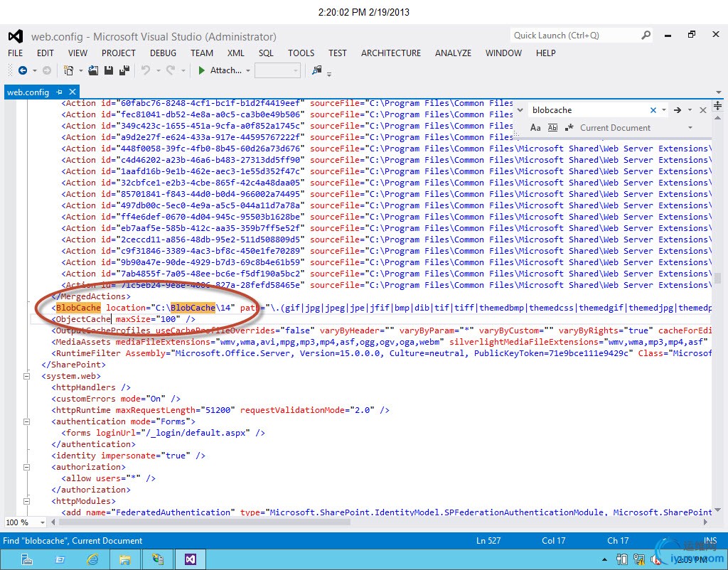Click the horizontal scrollbar thumb
The width and height of the screenshot is (728, 570).
204,522
